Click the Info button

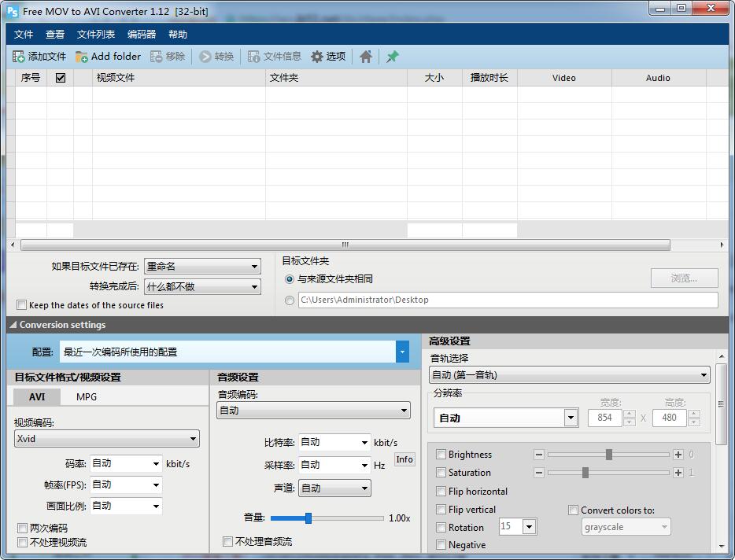(x=404, y=459)
